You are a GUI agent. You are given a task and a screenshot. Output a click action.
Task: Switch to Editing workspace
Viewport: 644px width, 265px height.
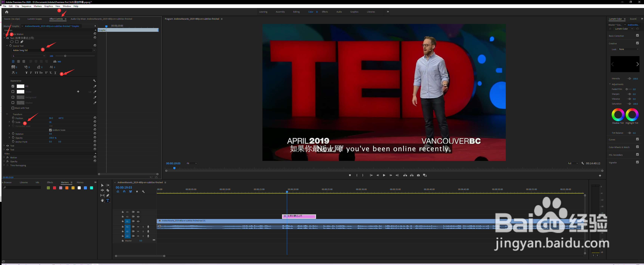point(296,12)
